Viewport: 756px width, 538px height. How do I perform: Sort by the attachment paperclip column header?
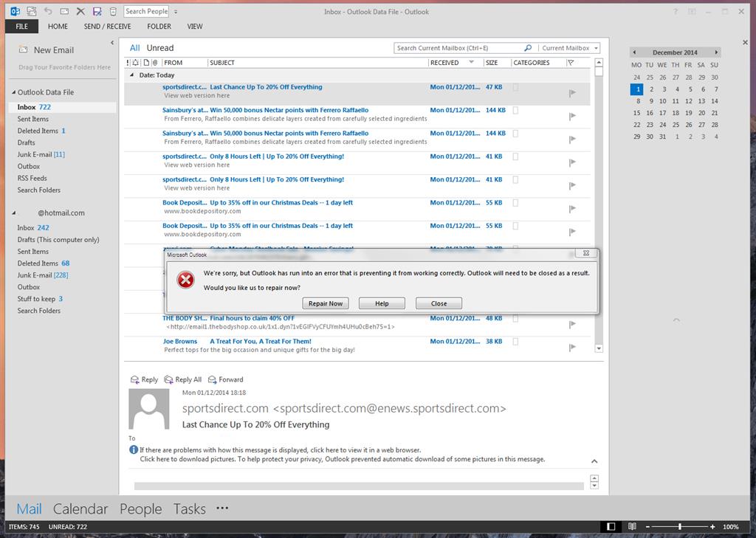155,63
